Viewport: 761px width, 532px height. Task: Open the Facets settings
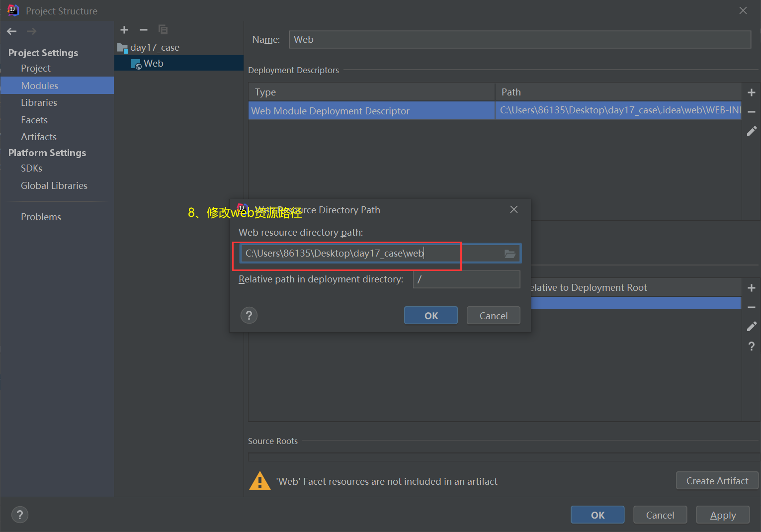[x=34, y=120]
